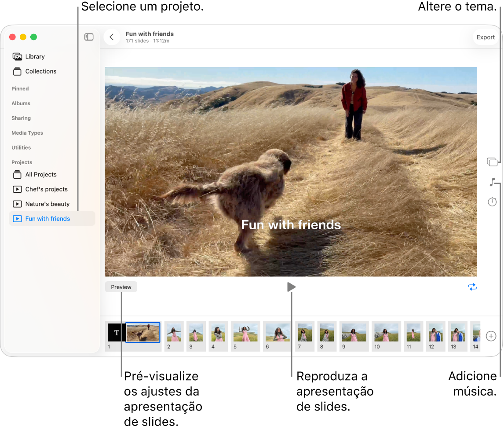Image resolution: width=504 pixels, height=433 pixels.
Task: Click the Preview button
Action: pos(121,287)
